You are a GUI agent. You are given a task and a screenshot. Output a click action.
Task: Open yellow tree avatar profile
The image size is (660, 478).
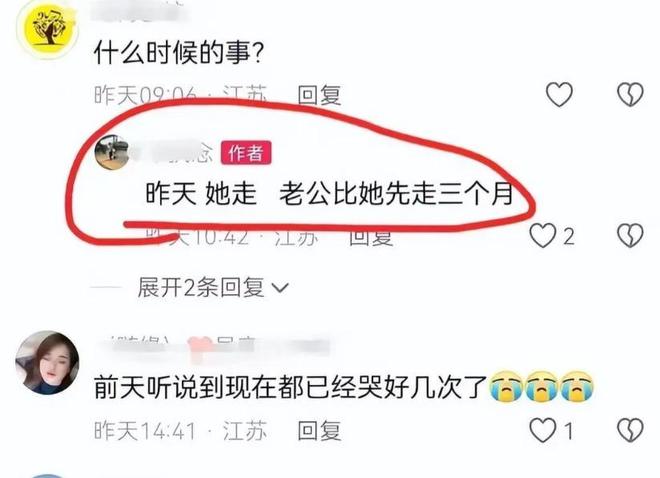tap(48, 28)
